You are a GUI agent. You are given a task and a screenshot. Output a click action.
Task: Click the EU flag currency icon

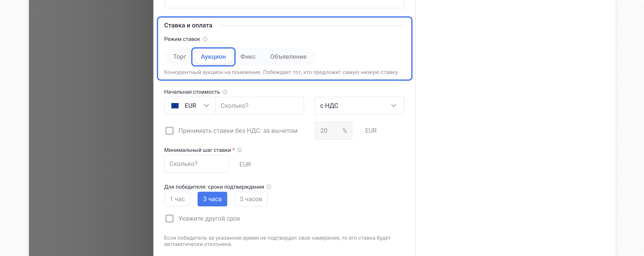(175, 106)
